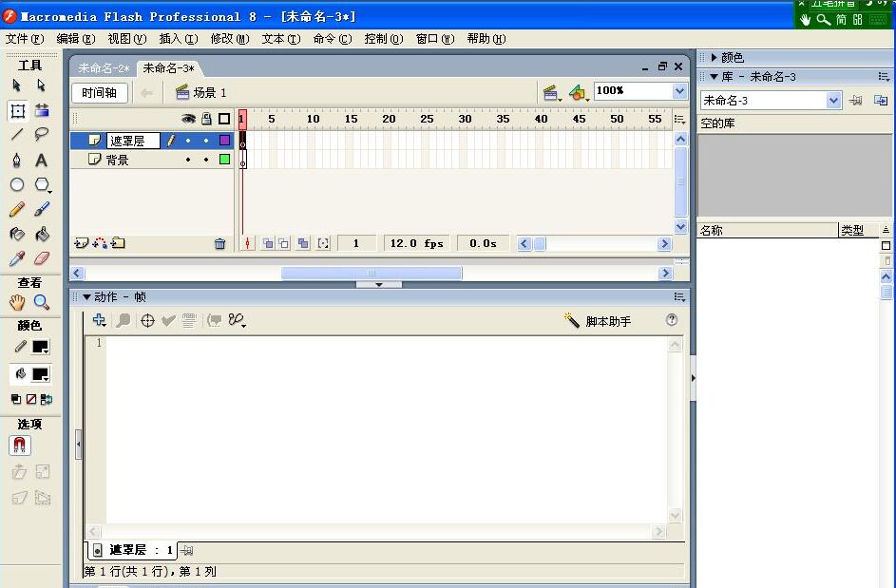Image resolution: width=896 pixels, height=588 pixels.
Task: Open the timeline frame view options menu
Action: coord(679,119)
